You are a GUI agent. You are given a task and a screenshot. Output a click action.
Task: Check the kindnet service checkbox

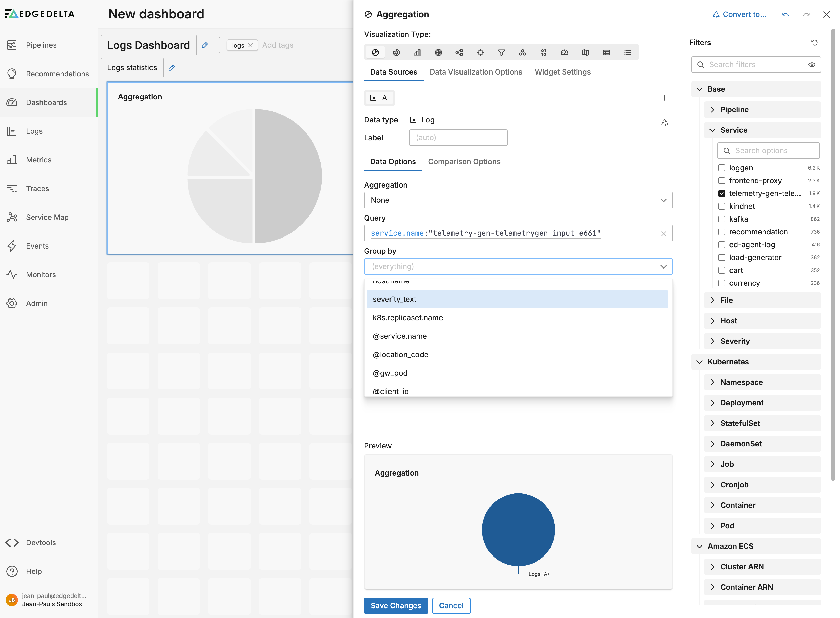[x=722, y=207]
